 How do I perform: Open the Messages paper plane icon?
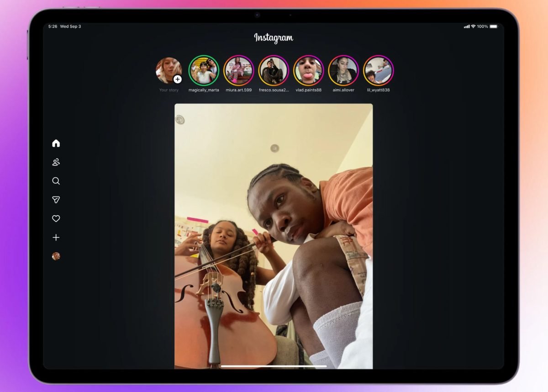(x=56, y=200)
